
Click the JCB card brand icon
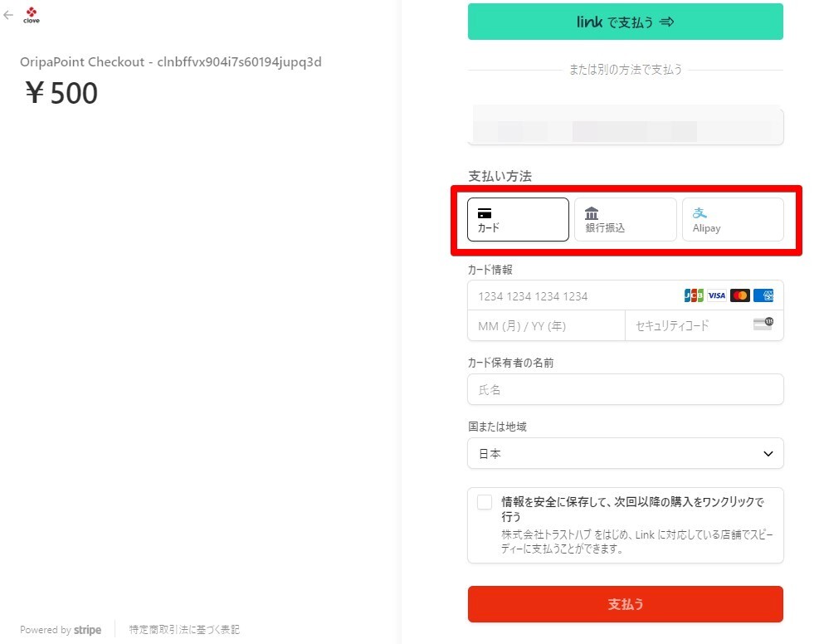click(x=694, y=295)
